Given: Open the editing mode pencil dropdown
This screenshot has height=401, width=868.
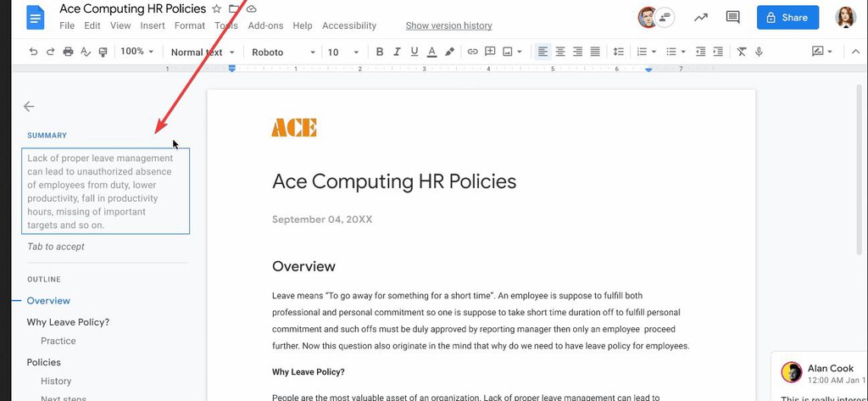Looking at the screenshot, I should pyautogui.click(x=822, y=52).
